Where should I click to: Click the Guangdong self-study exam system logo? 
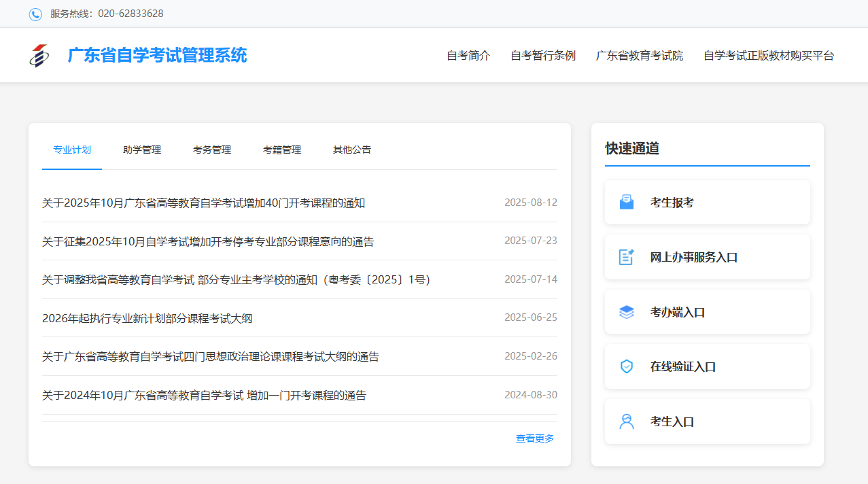39,56
